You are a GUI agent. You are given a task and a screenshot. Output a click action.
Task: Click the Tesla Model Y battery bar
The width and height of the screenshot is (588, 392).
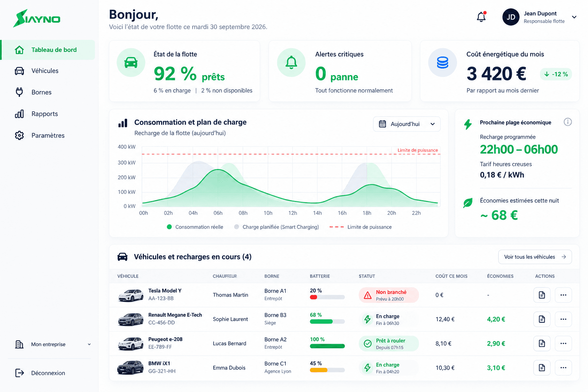[x=327, y=297]
